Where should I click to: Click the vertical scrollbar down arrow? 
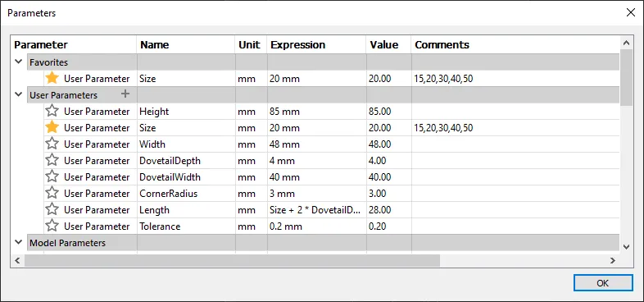point(626,247)
